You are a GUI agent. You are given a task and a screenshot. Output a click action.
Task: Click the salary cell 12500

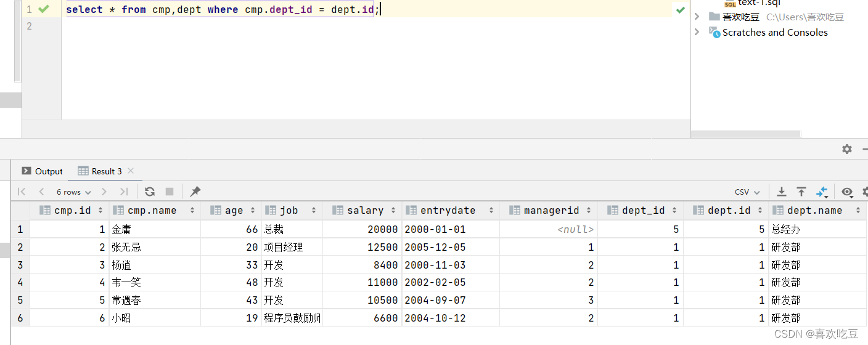pyautogui.click(x=362, y=247)
